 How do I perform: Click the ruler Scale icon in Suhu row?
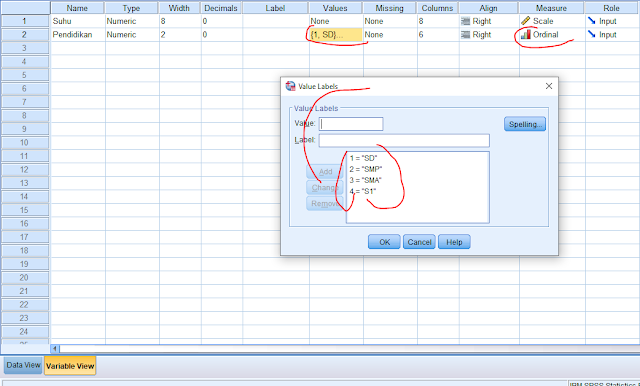(x=526, y=21)
